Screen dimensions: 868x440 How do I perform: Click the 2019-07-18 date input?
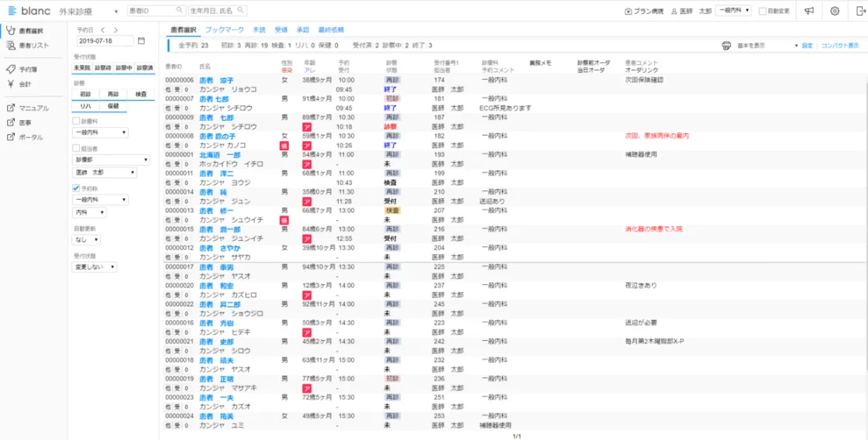tap(105, 40)
